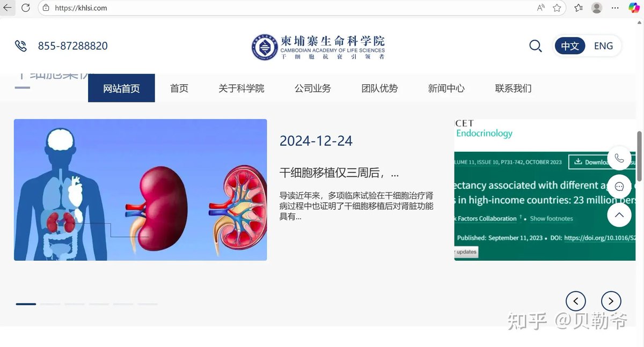Image resolution: width=644 pixels, height=347 pixels.
Task: Click the back-to-top chevron
Action: (620, 215)
